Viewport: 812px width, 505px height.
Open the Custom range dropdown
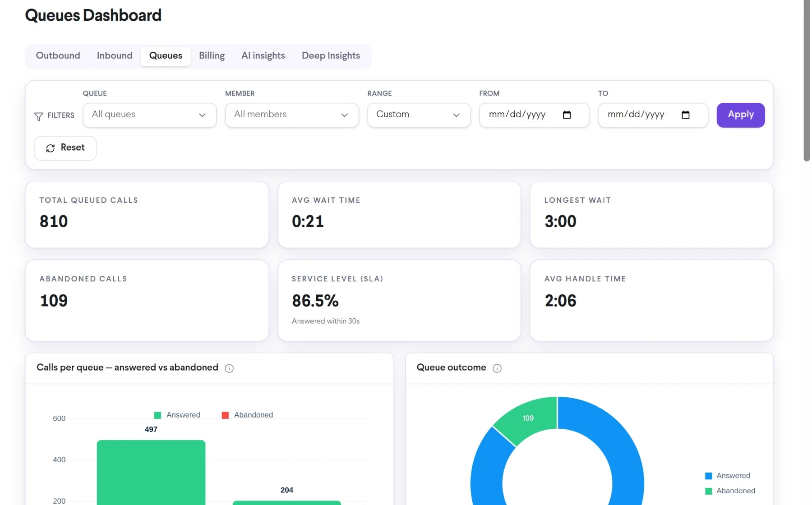419,115
